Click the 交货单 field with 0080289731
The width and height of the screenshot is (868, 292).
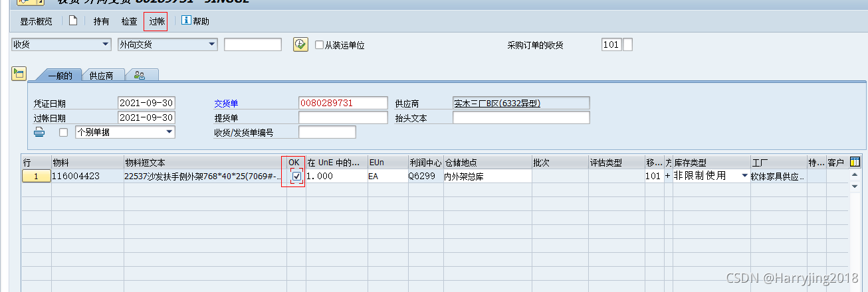click(x=343, y=103)
